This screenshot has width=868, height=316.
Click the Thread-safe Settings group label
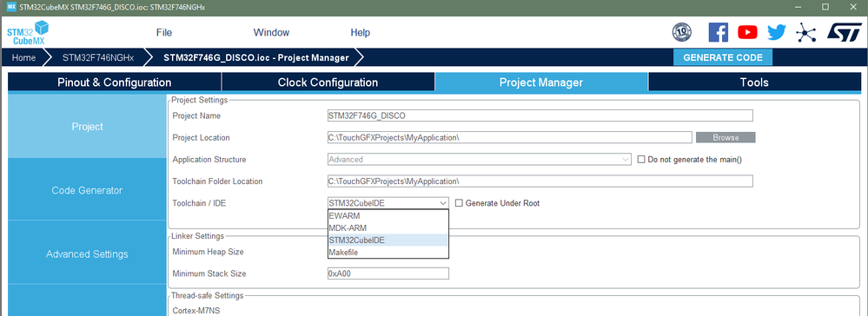[x=207, y=295]
